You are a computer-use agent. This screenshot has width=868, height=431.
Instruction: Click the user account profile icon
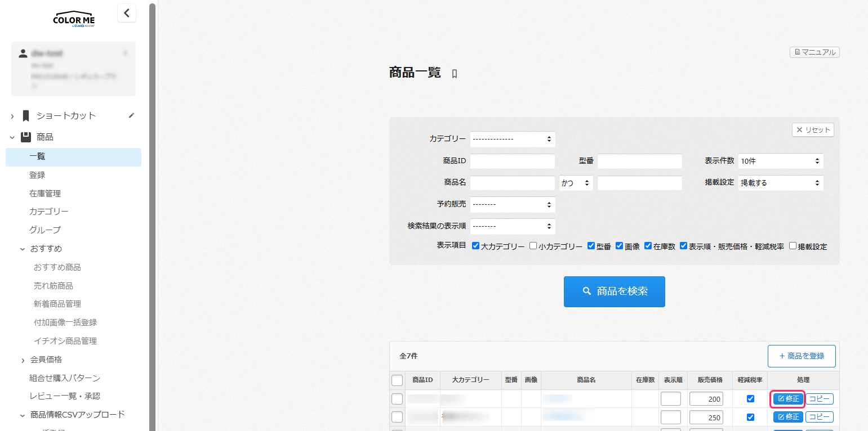[23, 53]
